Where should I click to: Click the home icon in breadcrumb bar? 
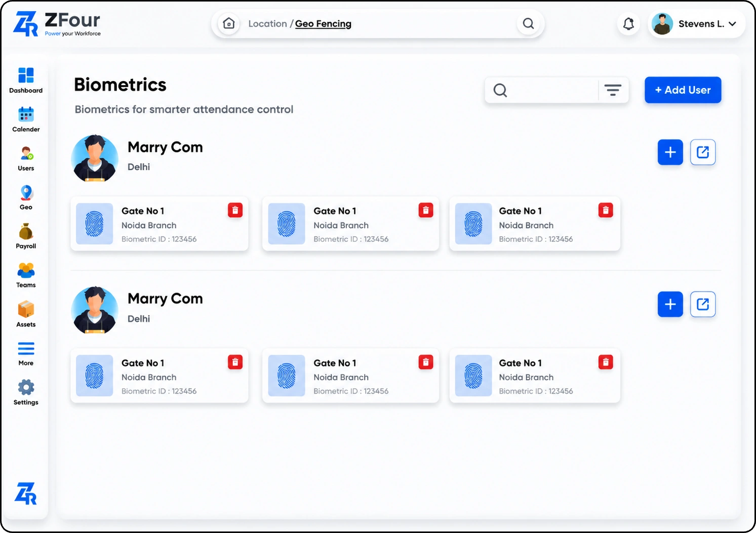pos(229,23)
